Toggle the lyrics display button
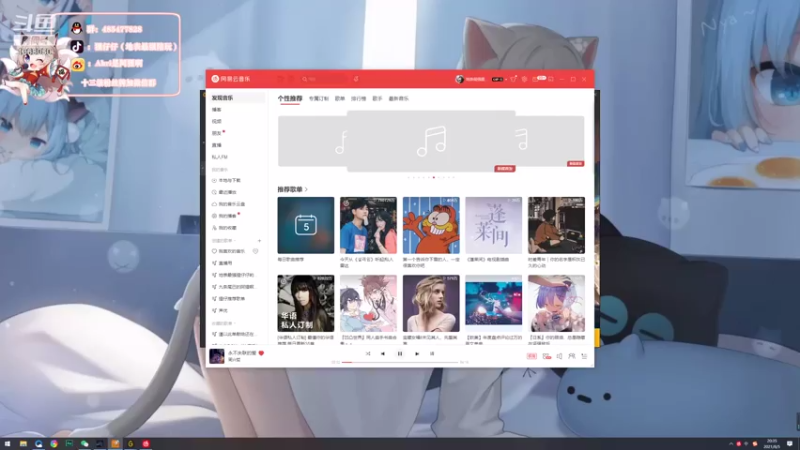800x450 pixels. tap(432, 354)
